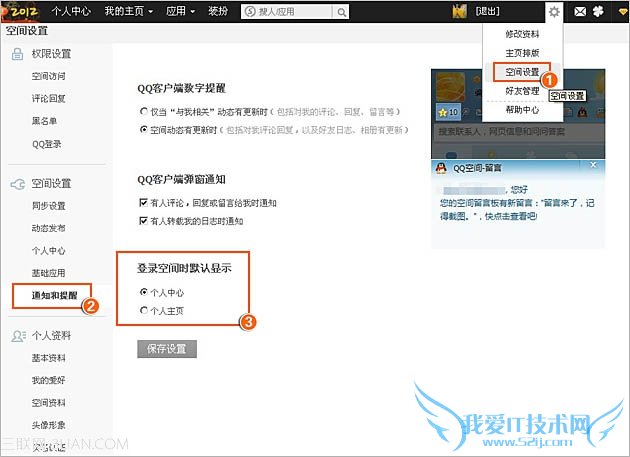
Task: Click the star level 10 badge
Action: (448, 112)
